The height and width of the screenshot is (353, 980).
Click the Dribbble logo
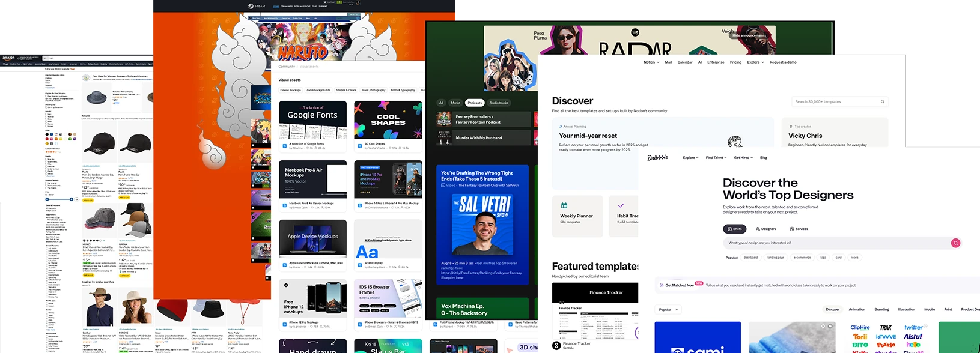click(657, 158)
